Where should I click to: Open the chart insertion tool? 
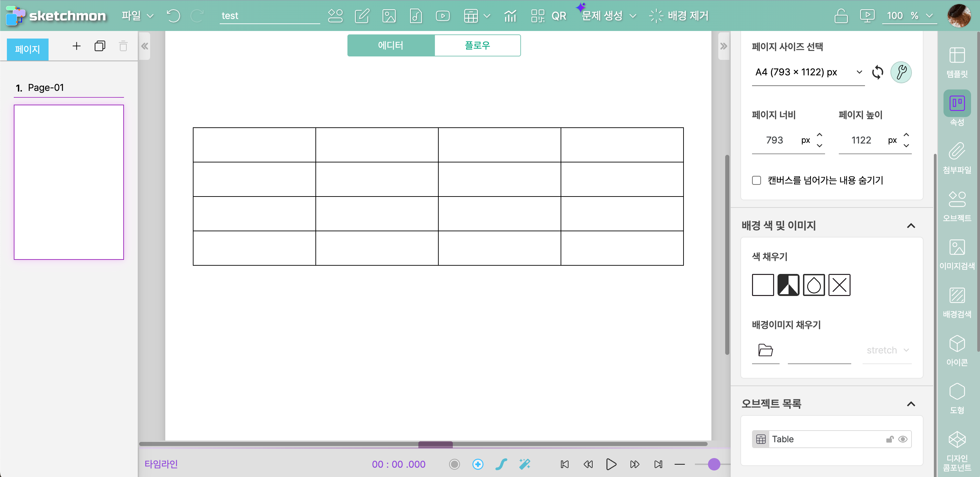(x=510, y=15)
